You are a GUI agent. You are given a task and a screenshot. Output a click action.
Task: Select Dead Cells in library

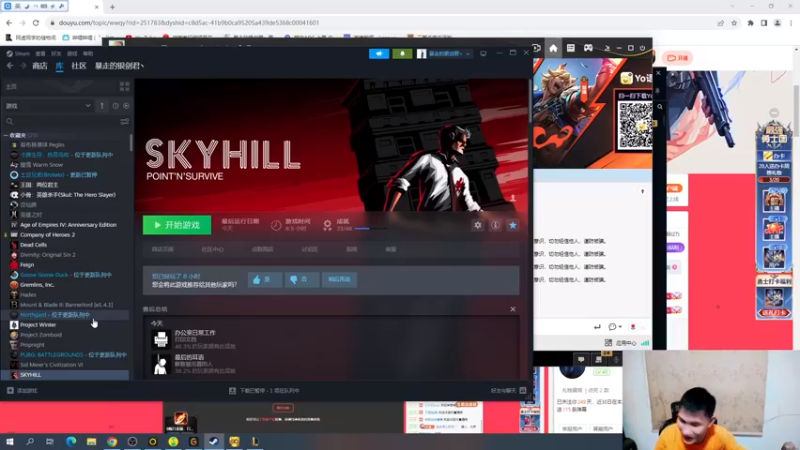coord(33,245)
